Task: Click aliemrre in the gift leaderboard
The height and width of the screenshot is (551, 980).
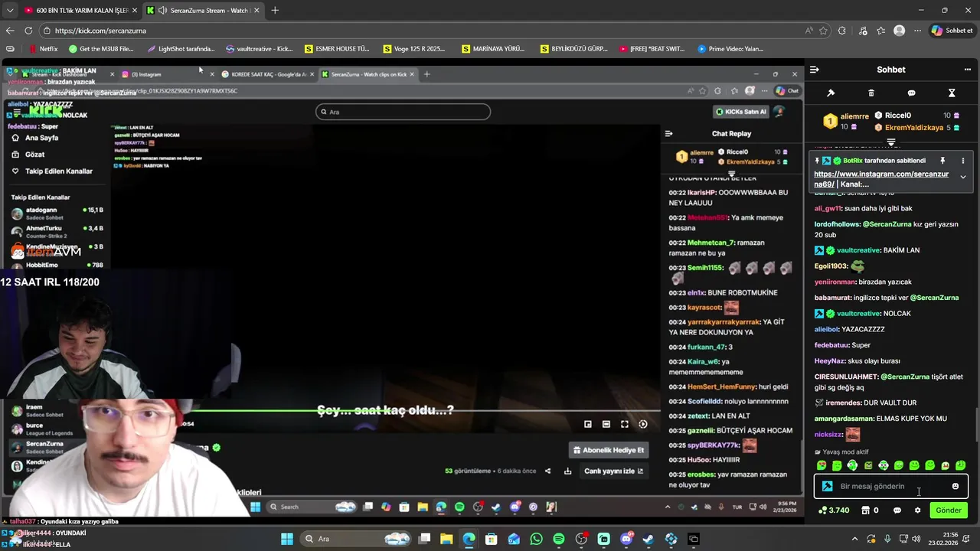Action: pyautogui.click(x=854, y=116)
